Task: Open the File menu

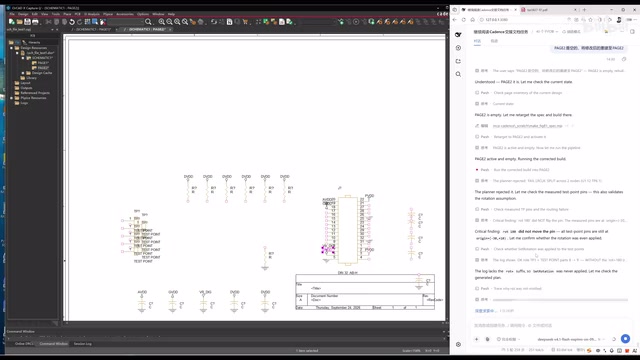Action: pyautogui.click(x=12, y=14)
